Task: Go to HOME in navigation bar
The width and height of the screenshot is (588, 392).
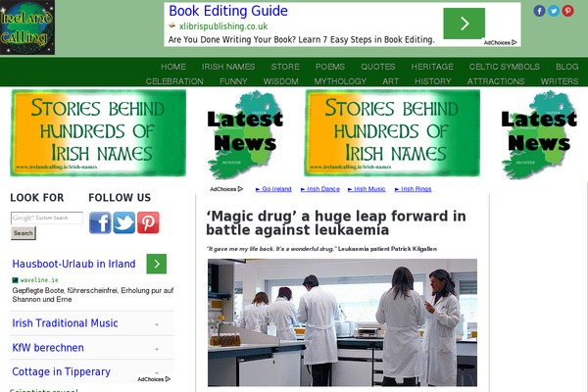Action: tap(173, 67)
